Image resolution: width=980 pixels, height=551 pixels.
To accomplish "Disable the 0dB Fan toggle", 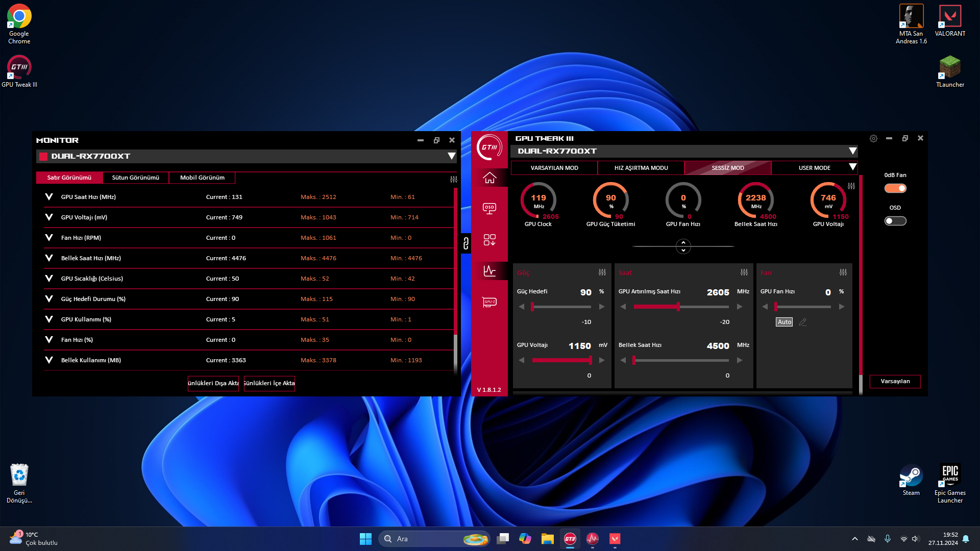I will pos(895,188).
